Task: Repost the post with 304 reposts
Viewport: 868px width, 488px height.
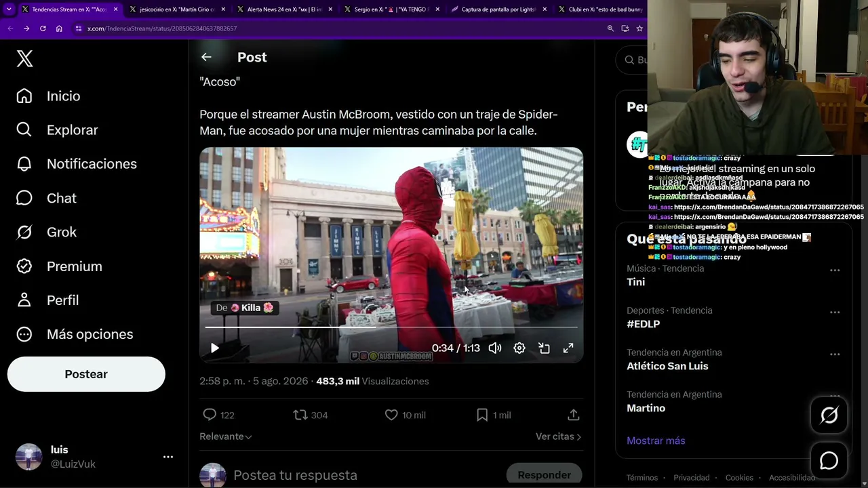Action: (x=311, y=415)
